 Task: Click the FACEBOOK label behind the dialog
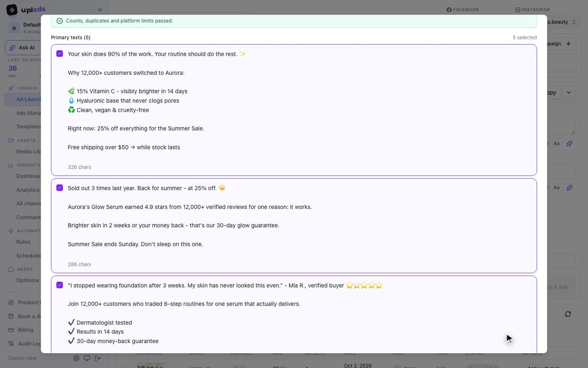click(x=466, y=10)
